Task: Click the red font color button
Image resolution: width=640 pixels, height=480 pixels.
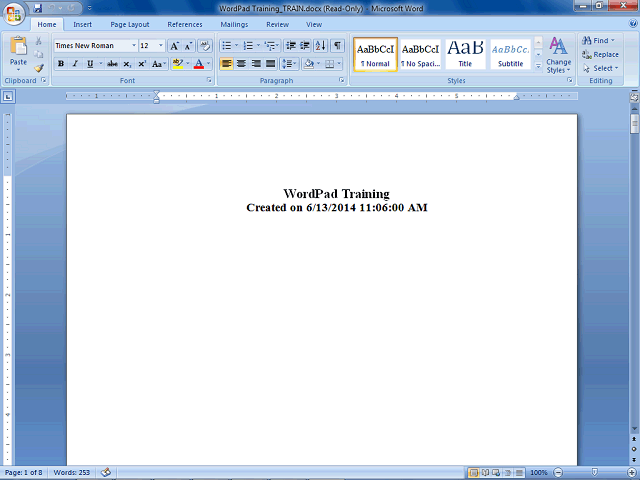Action: [x=199, y=64]
